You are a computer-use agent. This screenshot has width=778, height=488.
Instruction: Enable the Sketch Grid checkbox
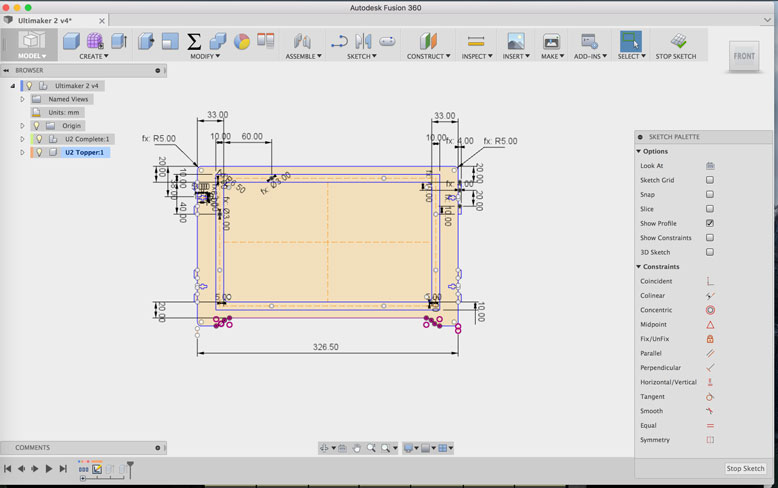point(710,180)
